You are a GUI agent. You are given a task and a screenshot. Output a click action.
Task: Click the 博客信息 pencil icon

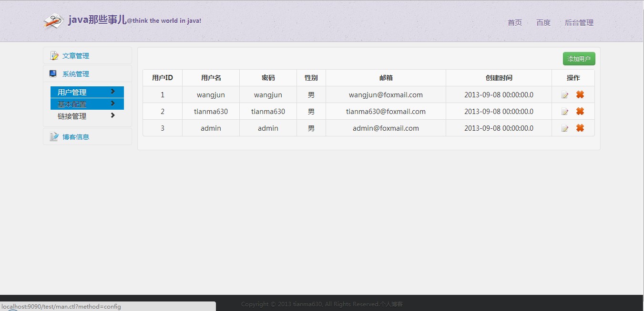coord(54,137)
